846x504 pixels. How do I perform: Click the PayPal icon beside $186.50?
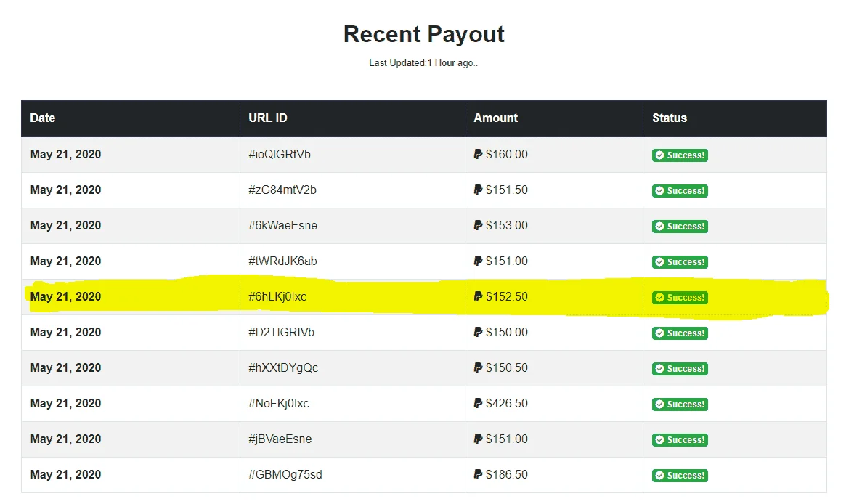pos(478,475)
